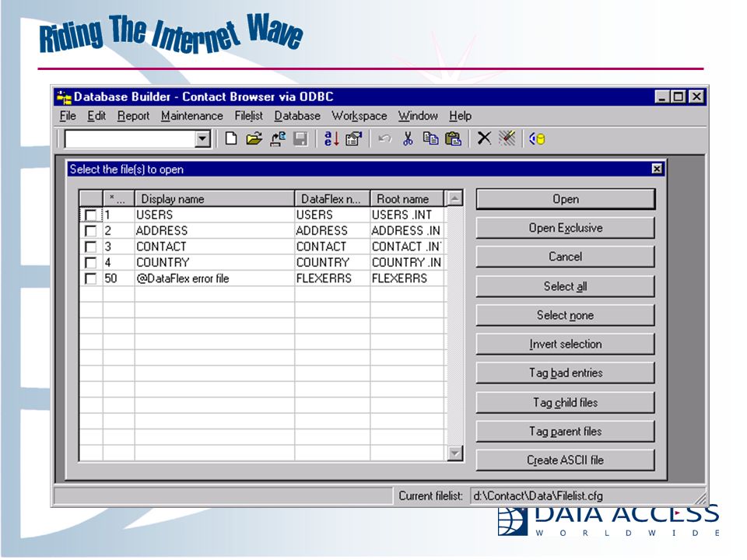
Task: Click the Paste clipboard icon
Action: (x=453, y=139)
